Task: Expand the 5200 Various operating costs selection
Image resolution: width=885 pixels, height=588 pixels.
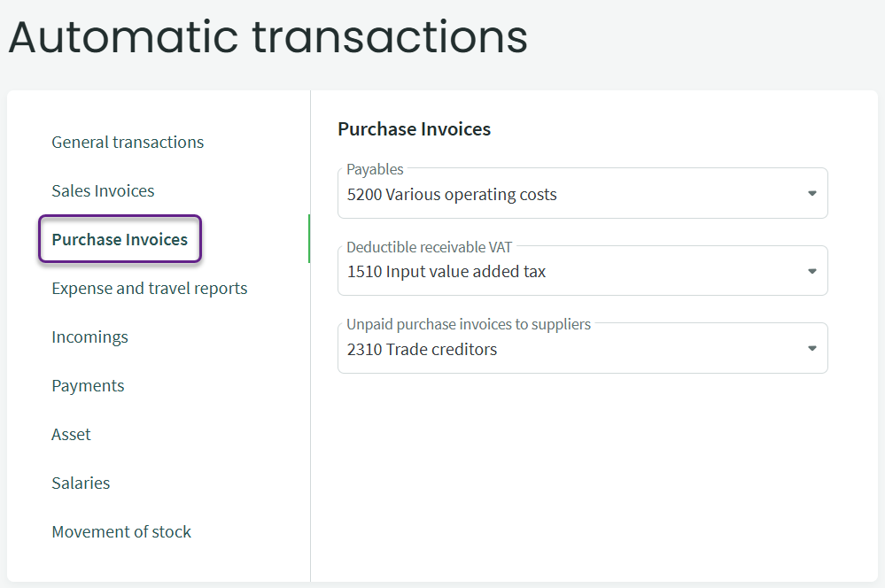Action: pos(452,195)
